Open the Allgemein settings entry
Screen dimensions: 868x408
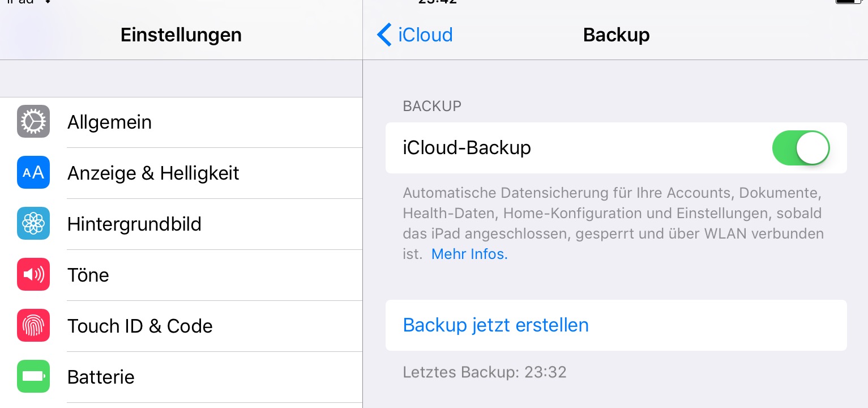pyautogui.click(x=181, y=122)
